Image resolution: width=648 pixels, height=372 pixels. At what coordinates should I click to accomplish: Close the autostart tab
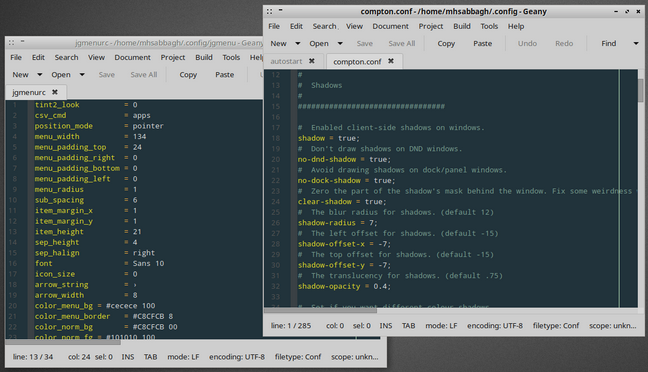tap(312, 61)
